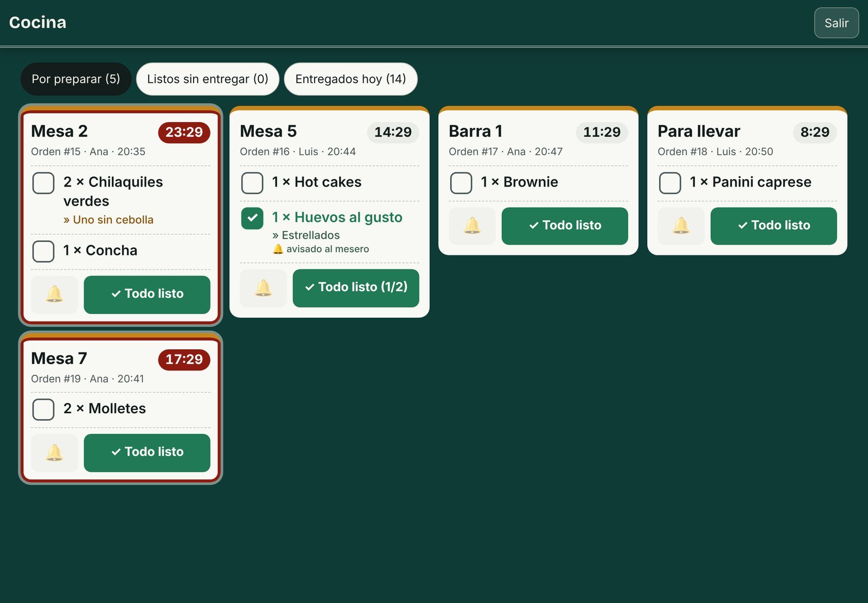Click 'Orden #15 · Ana · 20:35' line
This screenshot has width=868, height=603.
[x=88, y=152]
